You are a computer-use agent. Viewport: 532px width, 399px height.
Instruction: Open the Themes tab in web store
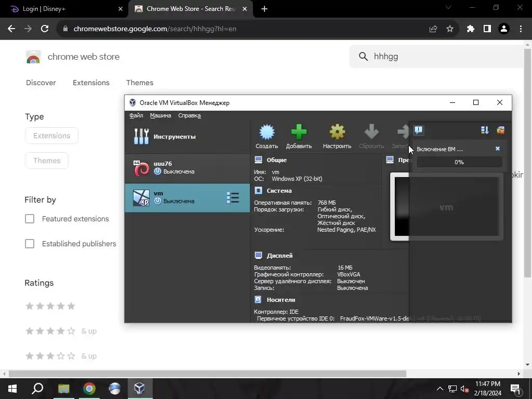point(139,83)
